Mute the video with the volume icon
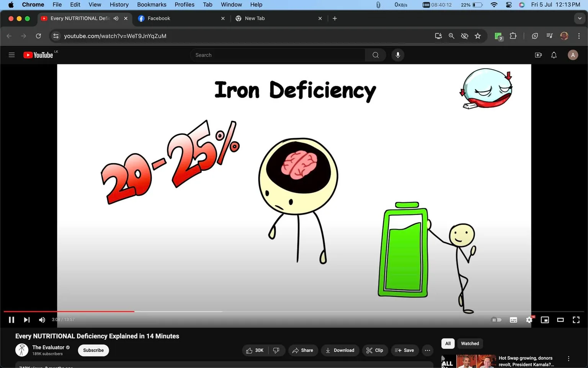The width and height of the screenshot is (588, 368). (x=42, y=319)
